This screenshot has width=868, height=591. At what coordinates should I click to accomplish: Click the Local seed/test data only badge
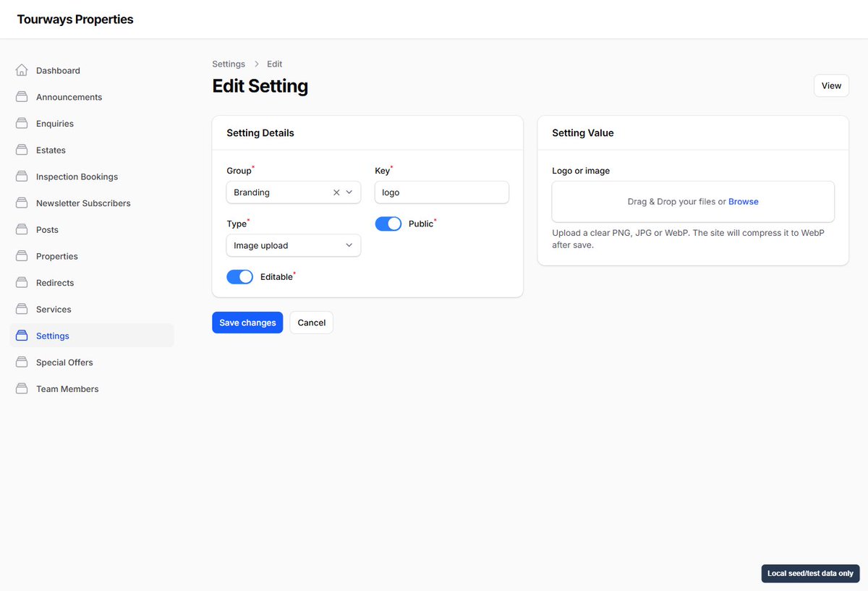[810, 574]
